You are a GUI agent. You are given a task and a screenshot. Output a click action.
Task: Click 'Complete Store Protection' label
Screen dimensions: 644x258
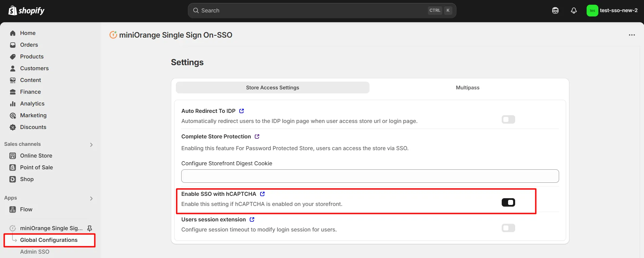[216, 136]
